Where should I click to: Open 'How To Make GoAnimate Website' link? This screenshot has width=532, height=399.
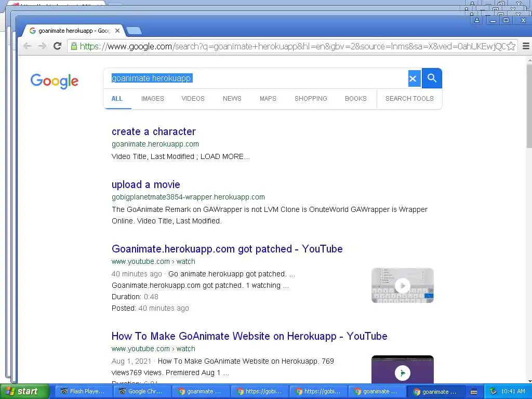tap(249, 336)
